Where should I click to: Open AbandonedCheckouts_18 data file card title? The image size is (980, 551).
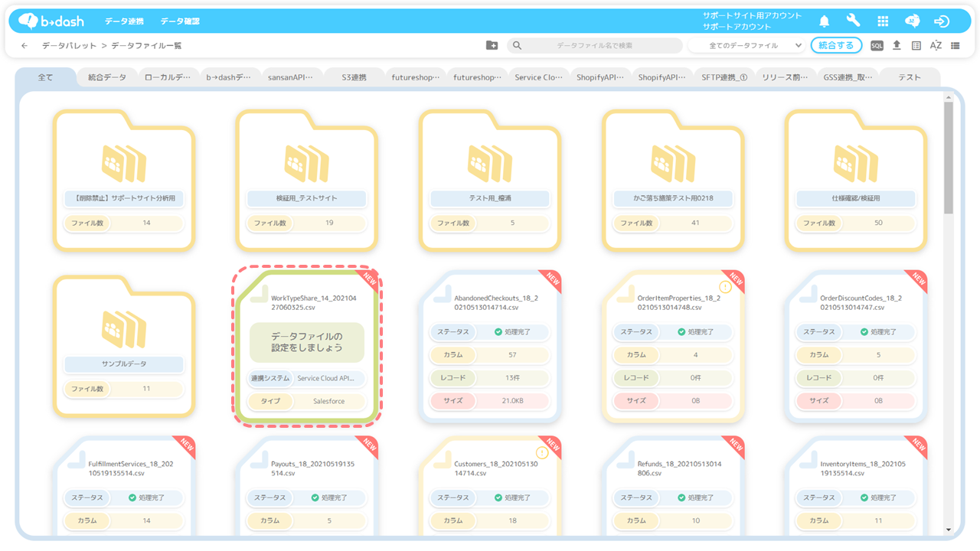coord(495,302)
